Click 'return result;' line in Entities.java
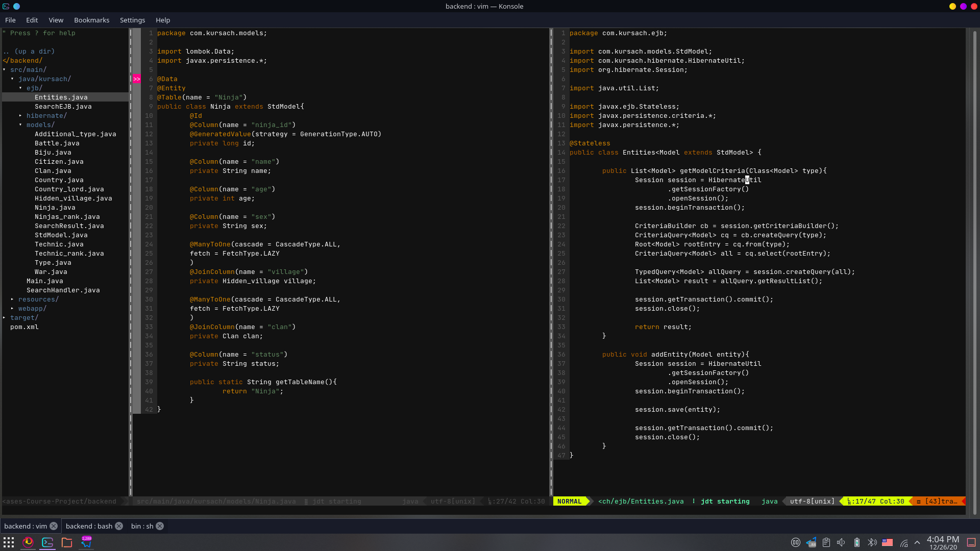The width and height of the screenshot is (980, 551). (x=663, y=327)
